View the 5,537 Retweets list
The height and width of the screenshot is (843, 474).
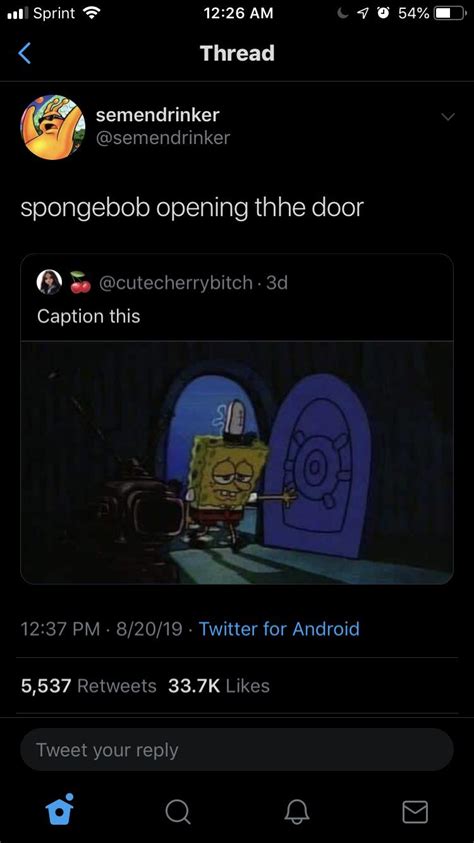tap(89, 686)
